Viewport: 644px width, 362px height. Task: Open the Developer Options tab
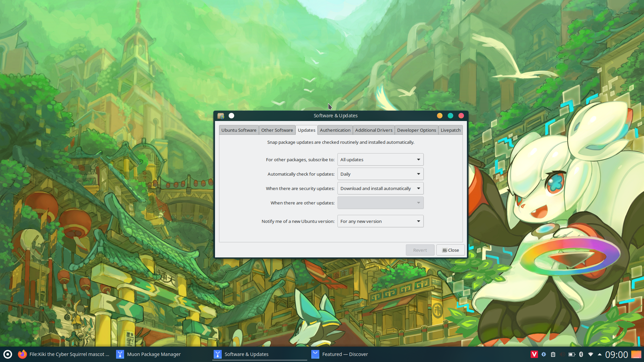[x=417, y=130]
